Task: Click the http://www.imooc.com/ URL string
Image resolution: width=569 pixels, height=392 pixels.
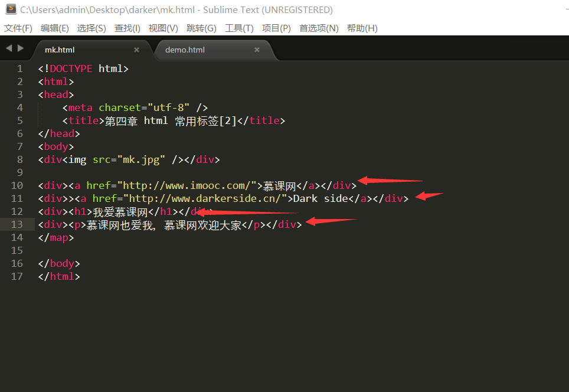Action: [x=187, y=185]
